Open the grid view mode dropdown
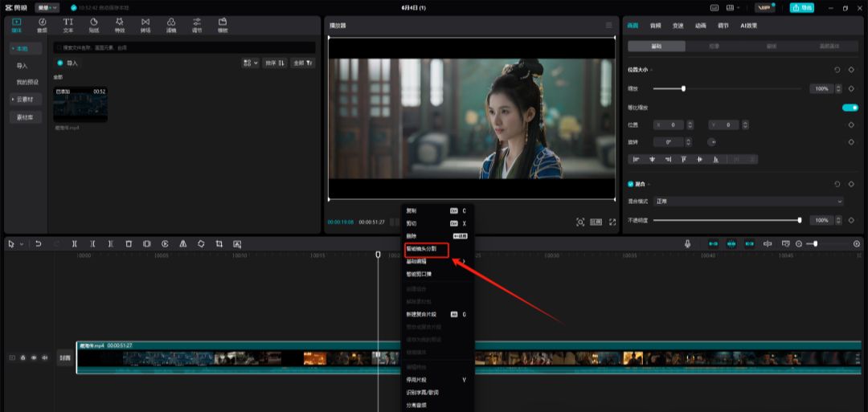The width and height of the screenshot is (868, 412). tap(250, 63)
